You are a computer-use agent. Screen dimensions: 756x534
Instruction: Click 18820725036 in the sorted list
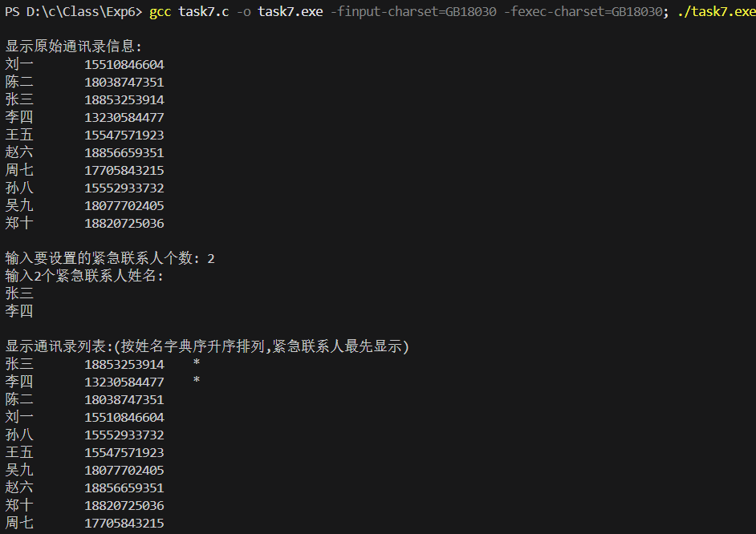point(124,506)
